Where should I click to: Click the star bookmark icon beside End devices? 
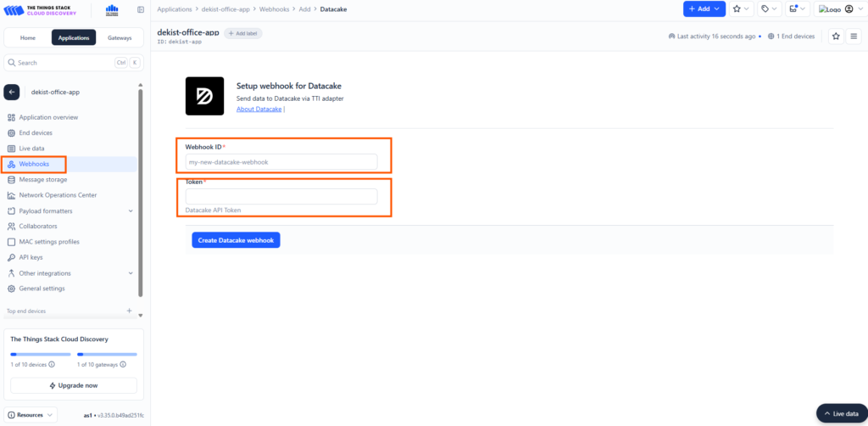836,36
